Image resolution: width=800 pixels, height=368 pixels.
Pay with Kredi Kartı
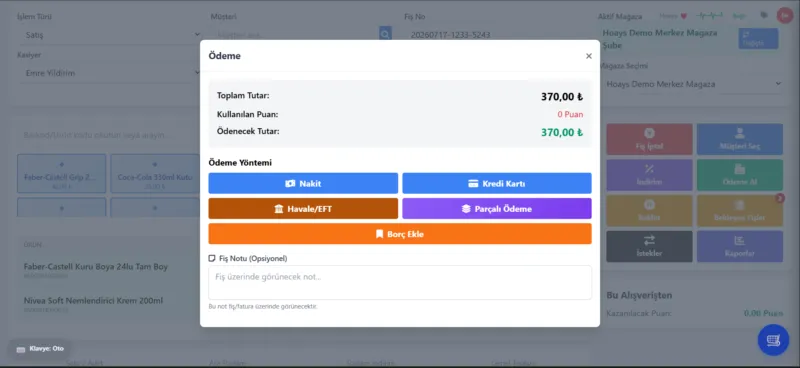(497, 183)
